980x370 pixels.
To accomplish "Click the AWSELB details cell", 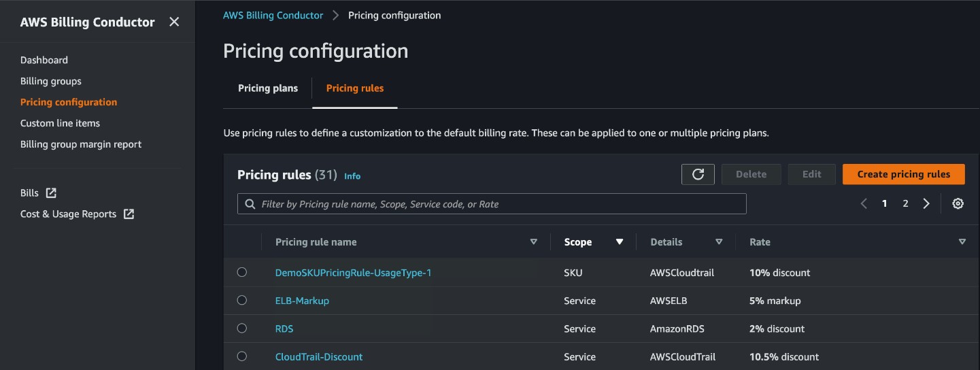I will [669, 301].
